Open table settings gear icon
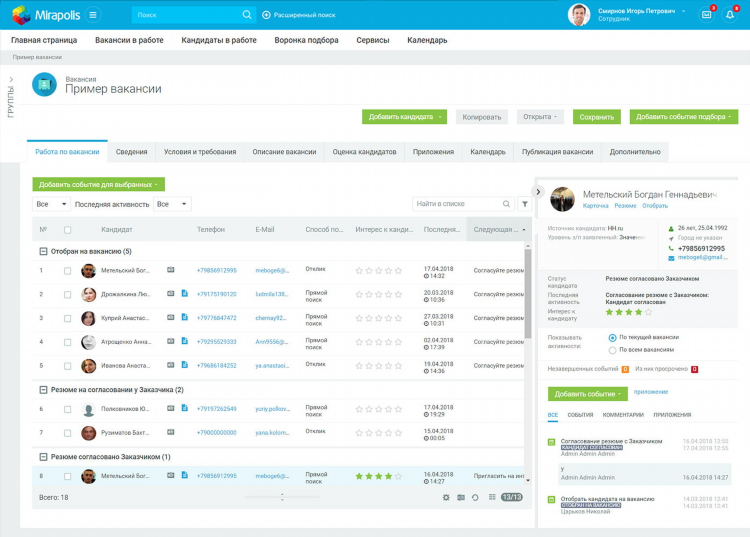 [446, 497]
